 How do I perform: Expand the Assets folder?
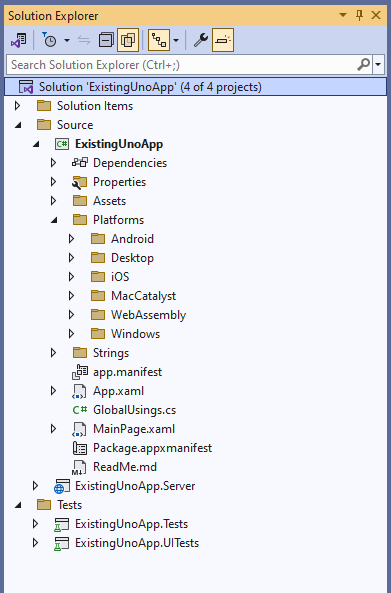coord(53,201)
